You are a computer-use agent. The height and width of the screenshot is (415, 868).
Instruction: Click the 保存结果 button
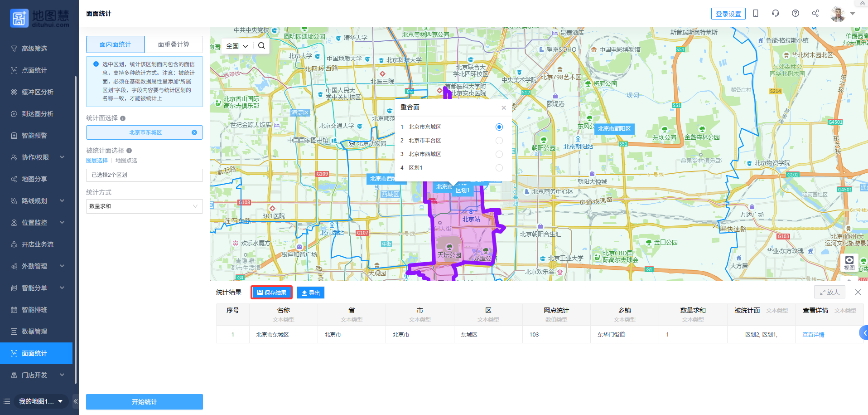272,293
